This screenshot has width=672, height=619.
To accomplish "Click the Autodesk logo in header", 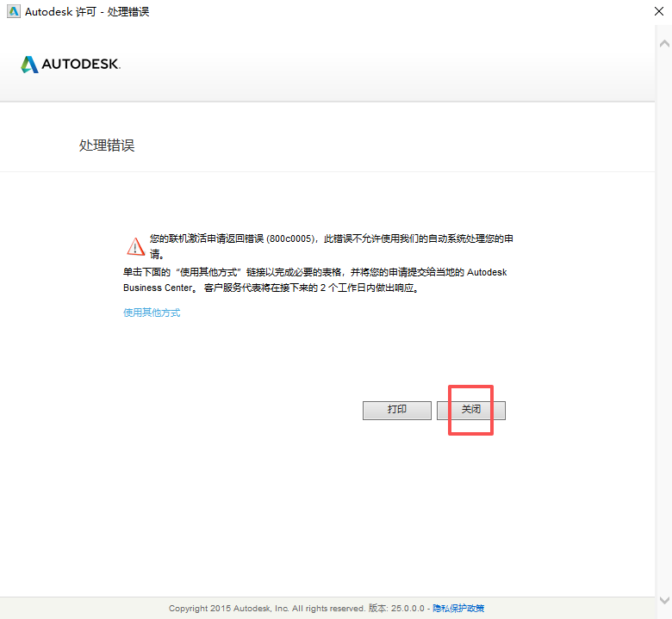I will (71, 65).
